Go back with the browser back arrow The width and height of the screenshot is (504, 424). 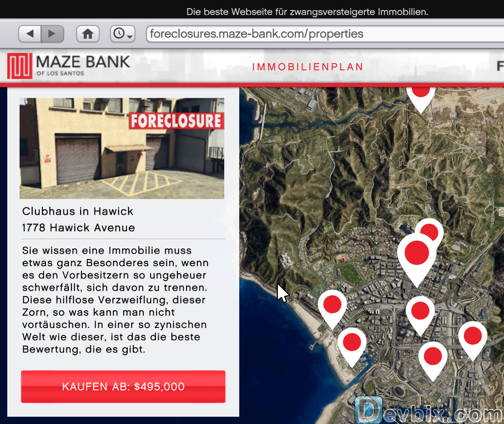click(30, 34)
